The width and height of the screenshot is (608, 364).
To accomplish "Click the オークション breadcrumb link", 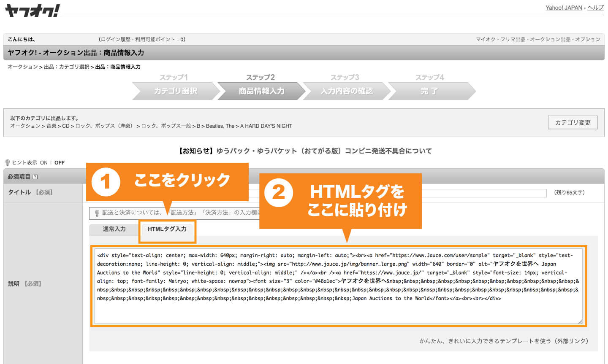I will tap(22, 67).
